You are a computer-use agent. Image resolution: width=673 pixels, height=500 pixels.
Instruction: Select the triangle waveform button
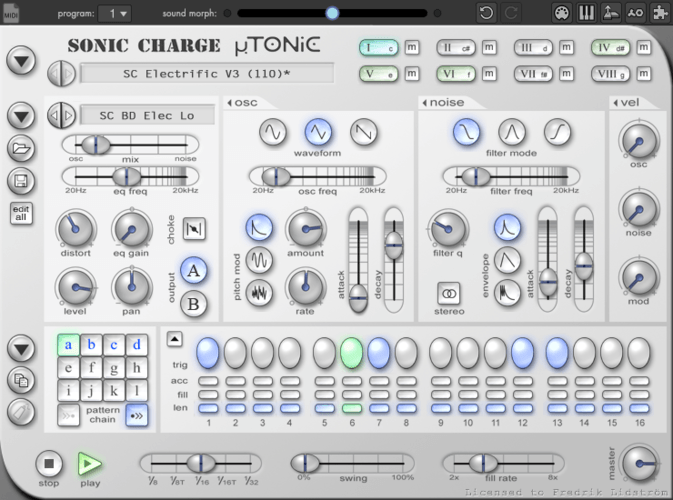pos(318,132)
